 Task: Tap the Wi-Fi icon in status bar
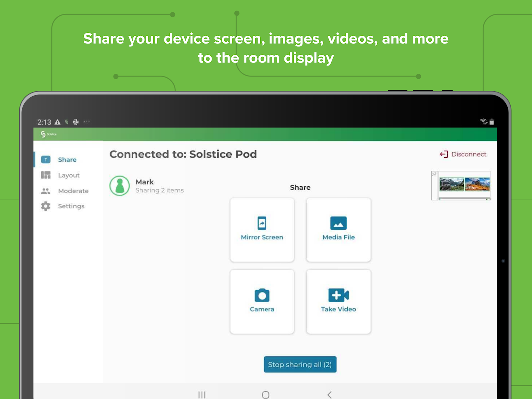click(x=484, y=121)
